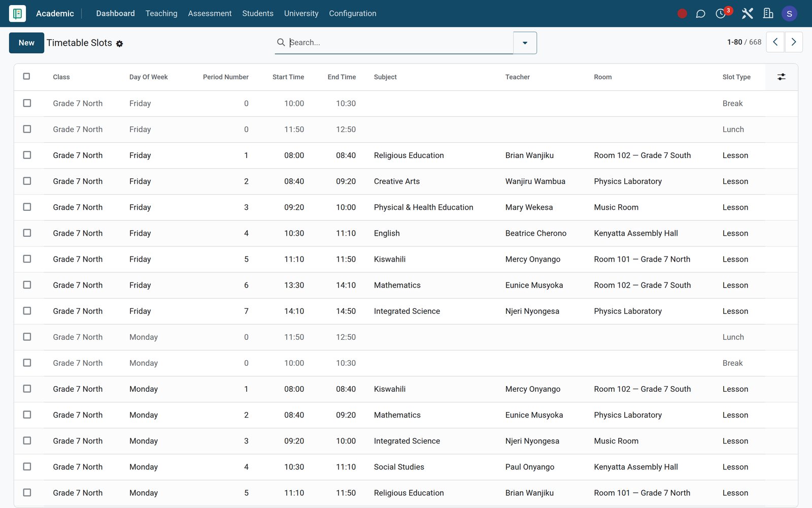Open the Students menu
Screen dimensions: 812x508
[x=258, y=13]
